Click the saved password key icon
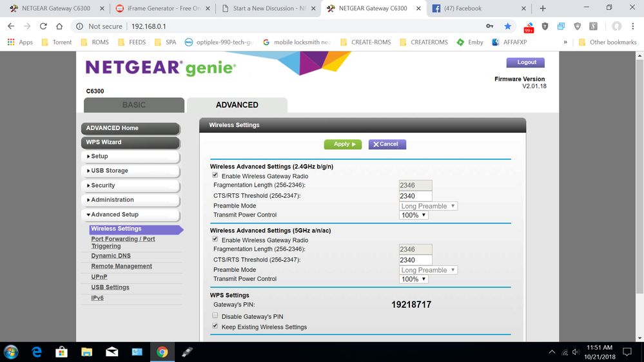This screenshot has height=362, width=644. tap(489, 26)
